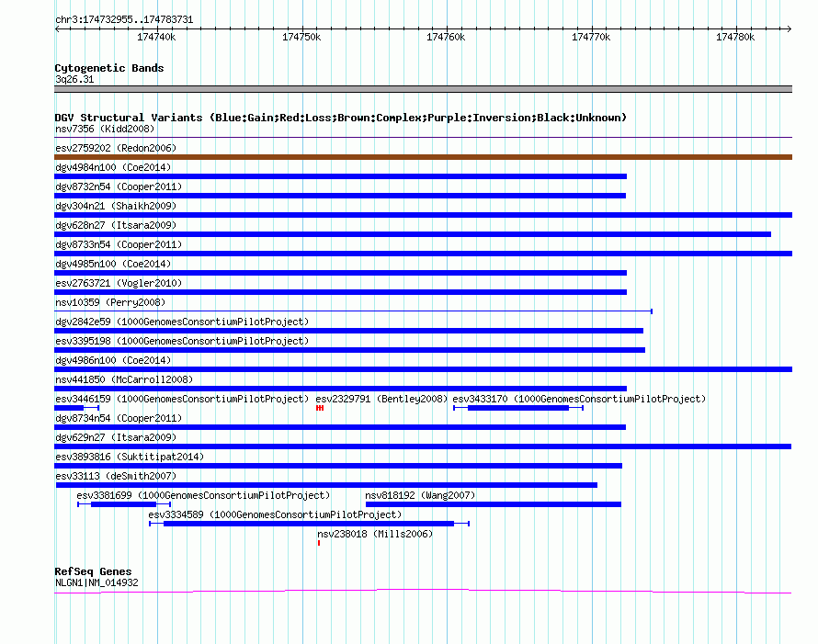Screen dimensions: 818x644
Task: Select the gray 3q26.31 cytogenetic band bar
Action: 423,89
